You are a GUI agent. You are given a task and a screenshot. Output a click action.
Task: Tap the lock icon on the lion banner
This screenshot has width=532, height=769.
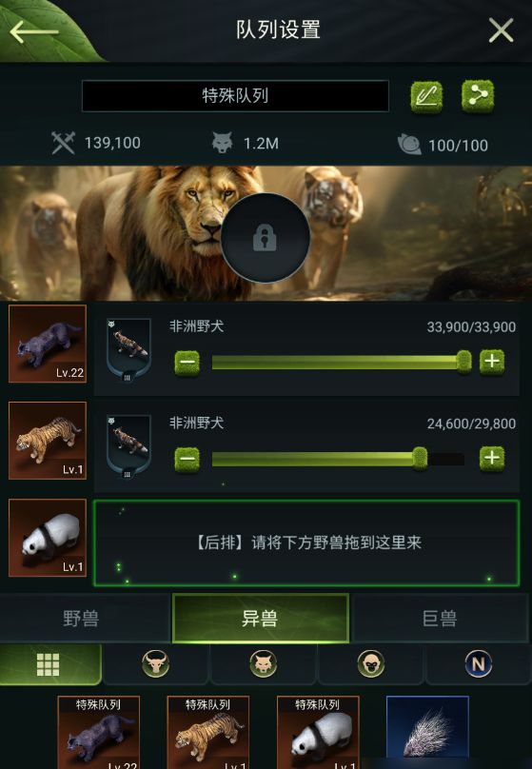[265, 237]
